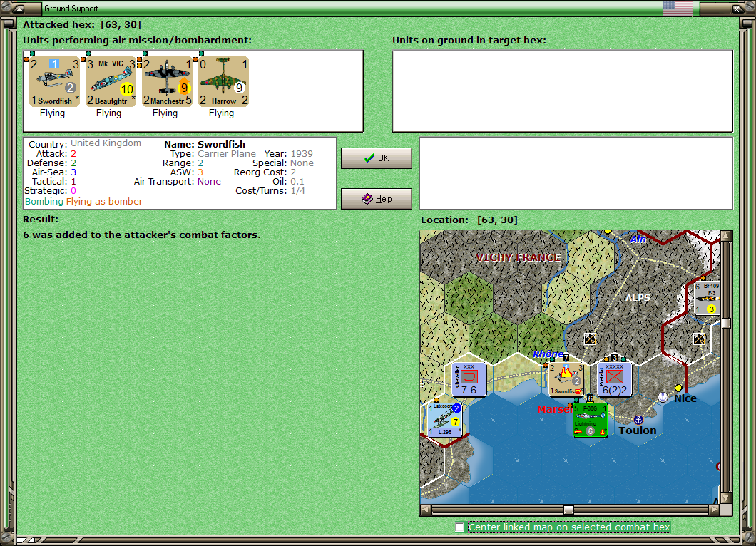
Task: Click the result text about combat factors
Action: click(142, 235)
